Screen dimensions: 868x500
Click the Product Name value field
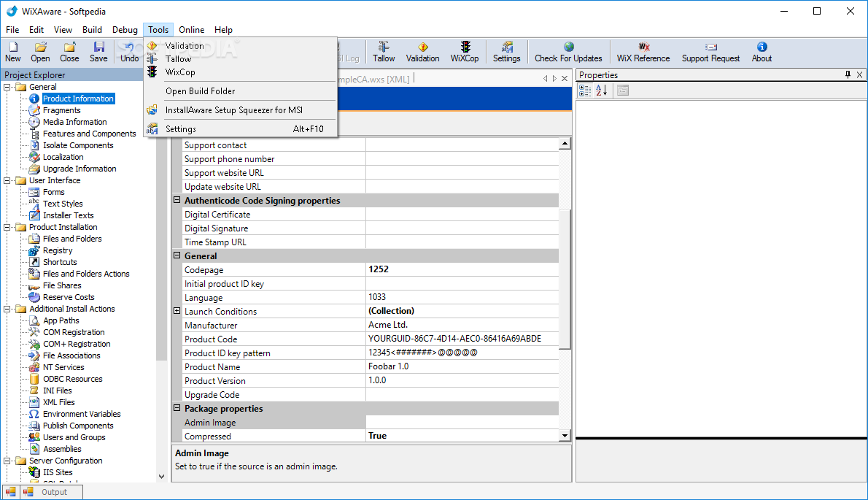(462, 366)
